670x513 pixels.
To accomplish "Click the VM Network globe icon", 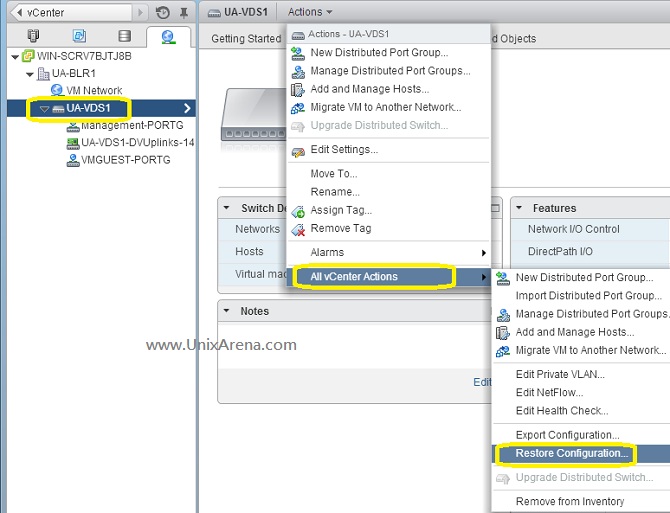I will tap(56, 90).
